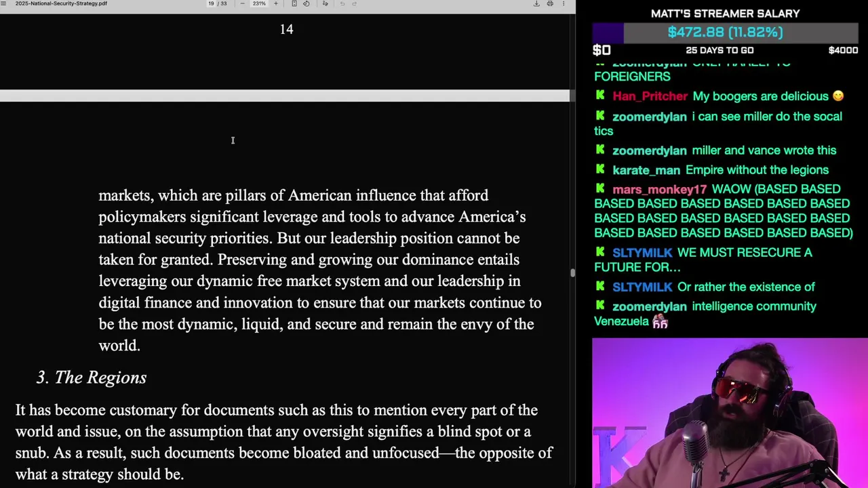Click the $4000 goal amount
Screen dimensions: 868x488
[x=843, y=50]
